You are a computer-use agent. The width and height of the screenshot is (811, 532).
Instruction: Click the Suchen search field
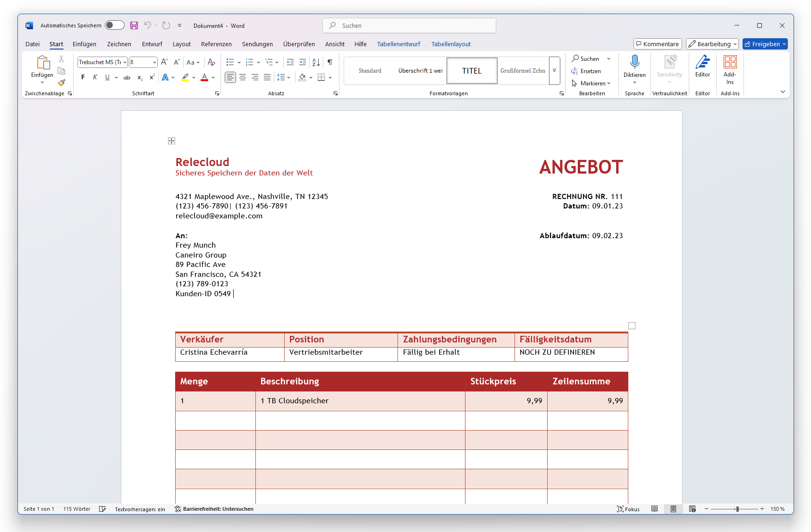[x=409, y=25]
